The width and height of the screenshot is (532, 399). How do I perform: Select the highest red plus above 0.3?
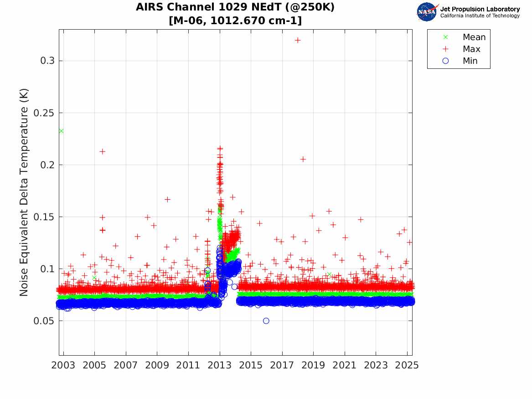coord(298,40)
